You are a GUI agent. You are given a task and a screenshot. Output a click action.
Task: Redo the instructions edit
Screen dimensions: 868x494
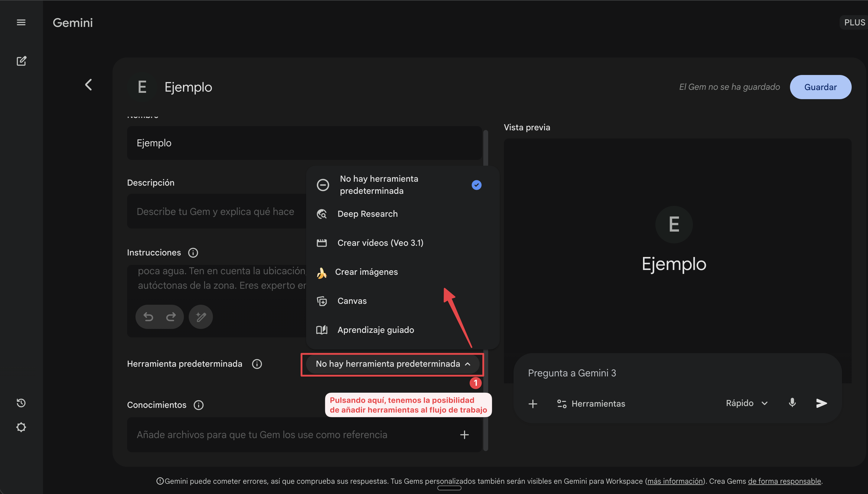(x=171, y=317)
